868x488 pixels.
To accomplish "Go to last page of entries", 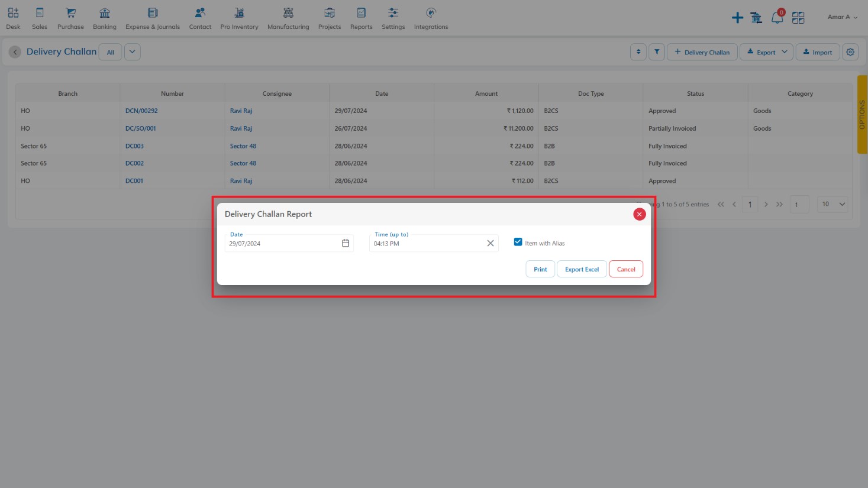I will [x=779, y=204].
